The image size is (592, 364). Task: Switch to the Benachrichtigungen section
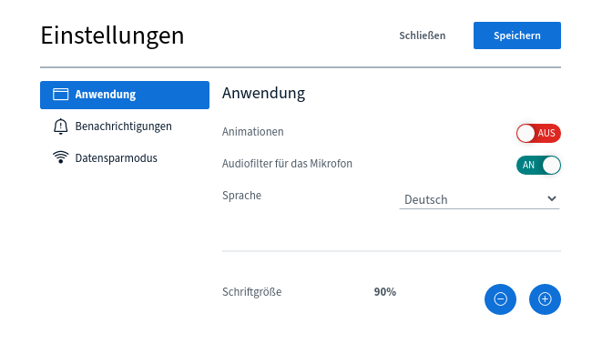tap(125, 126)
